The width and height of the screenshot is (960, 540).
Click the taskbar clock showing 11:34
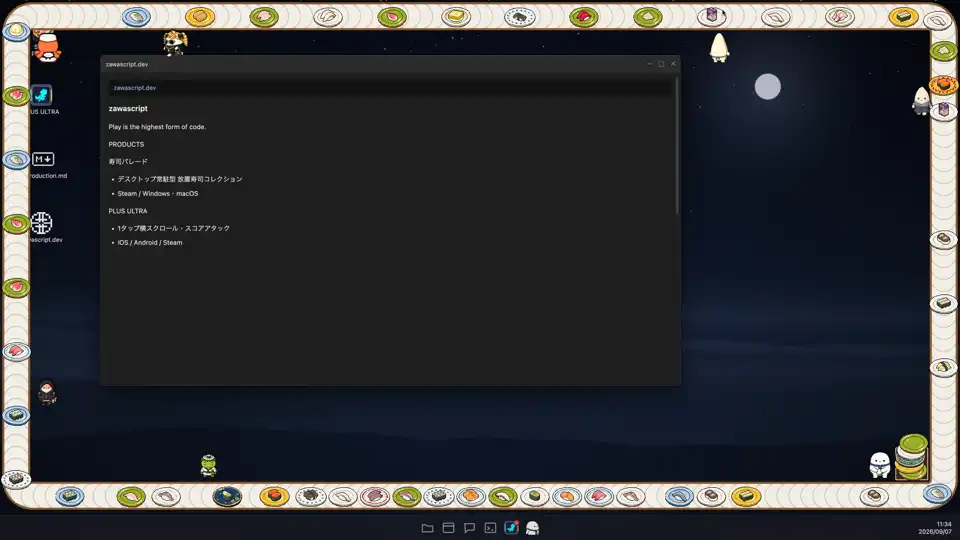(943, 524)
